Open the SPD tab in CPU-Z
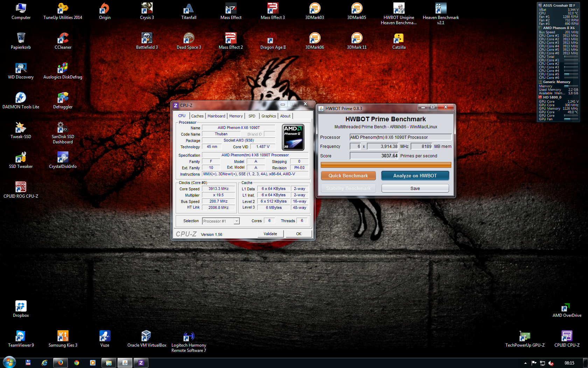Screen dimensions: 588x368 pos(252,116)
